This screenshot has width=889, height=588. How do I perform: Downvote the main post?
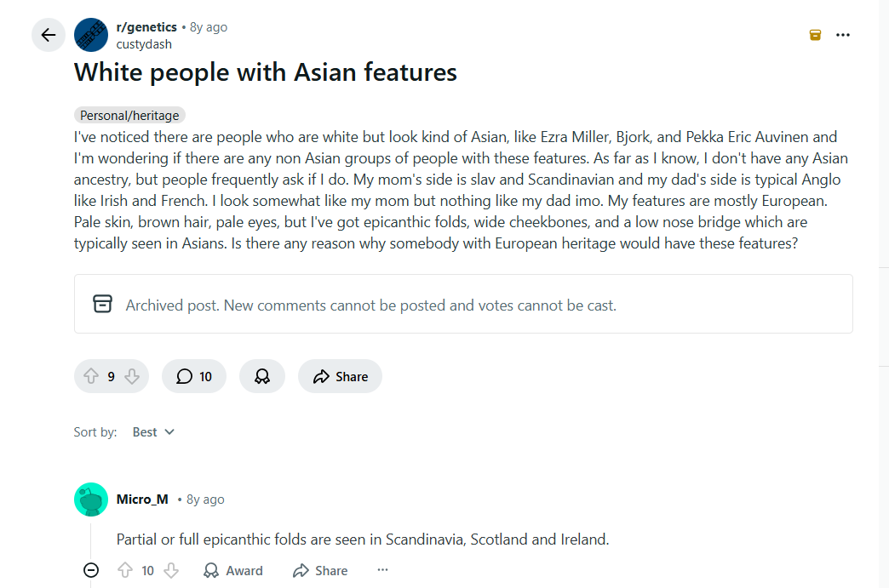(132, 376)
